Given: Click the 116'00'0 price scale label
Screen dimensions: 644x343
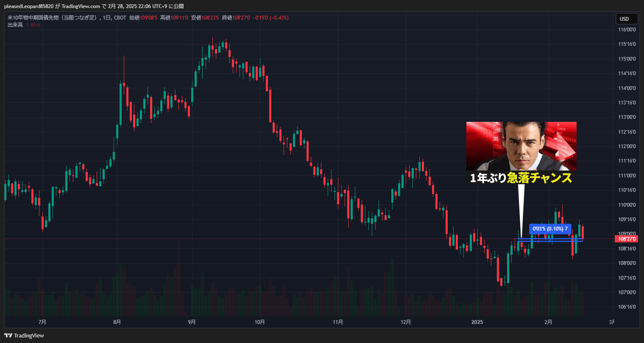Looking at the screenshot, I should pyautogui.click(x=627, y=30).
